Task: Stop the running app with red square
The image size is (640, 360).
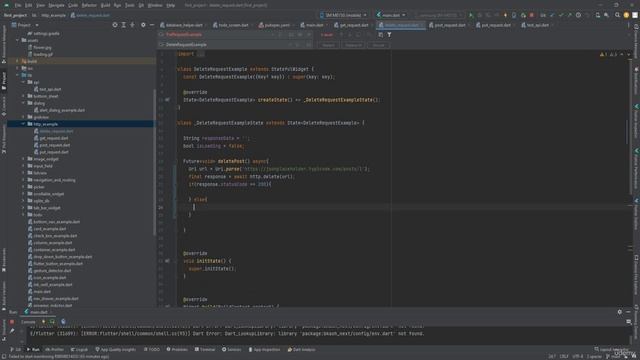Action: point(531,15)
